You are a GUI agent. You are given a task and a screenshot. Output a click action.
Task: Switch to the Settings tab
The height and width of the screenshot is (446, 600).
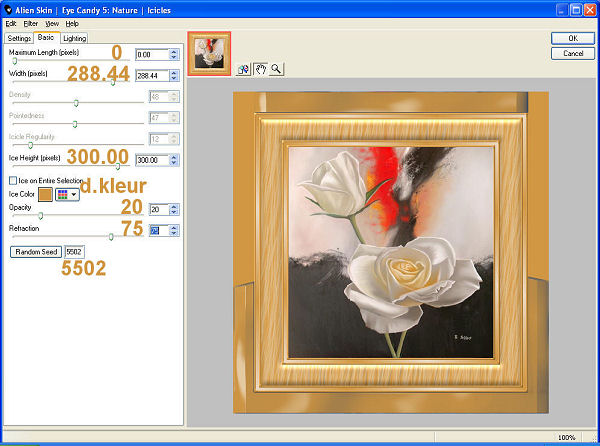pos(19,38)
